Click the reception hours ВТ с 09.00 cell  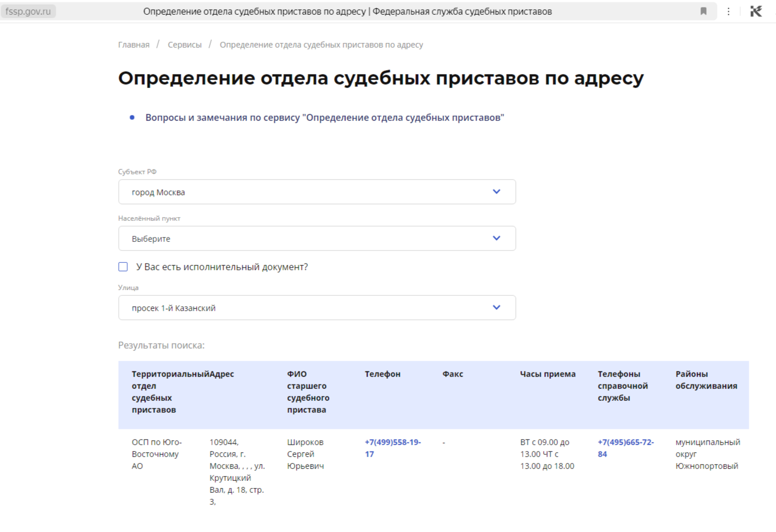coord(547,454)
